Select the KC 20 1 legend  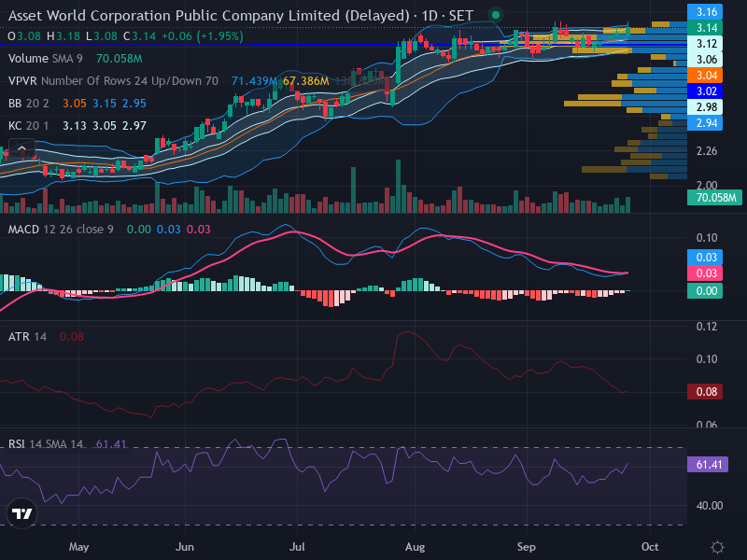tap(29, 126)
